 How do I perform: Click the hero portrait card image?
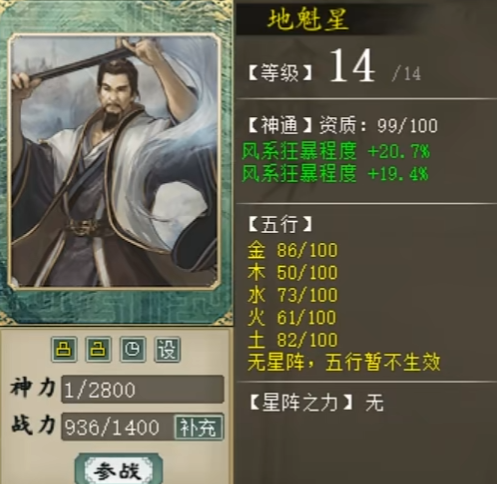pyautogui.click(x=115, y=161)
